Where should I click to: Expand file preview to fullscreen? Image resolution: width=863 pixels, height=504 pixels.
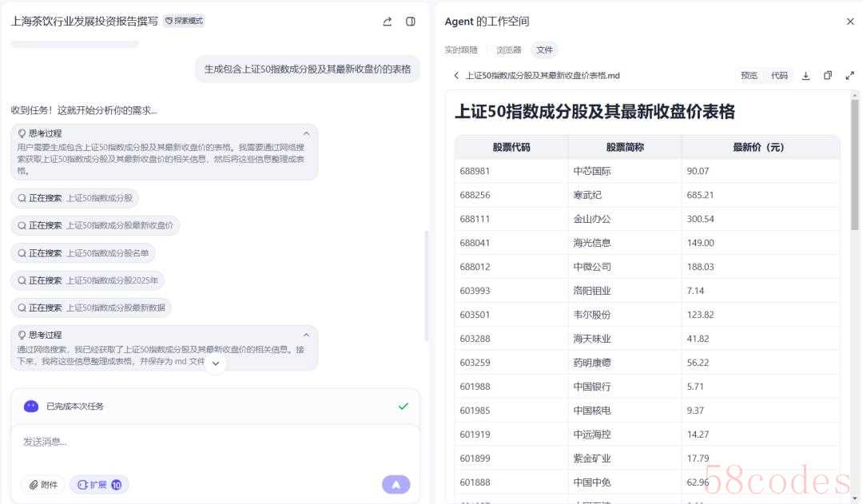pyautogui.click(x=849, y=75)
